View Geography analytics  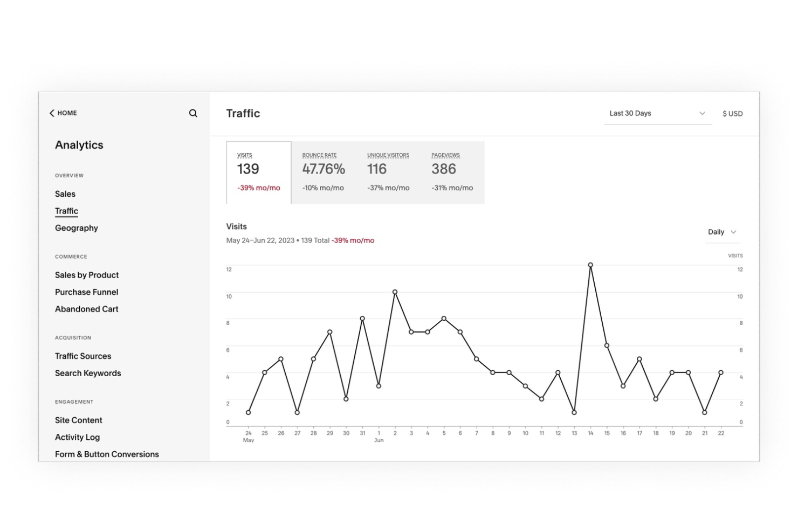(76, 228)
